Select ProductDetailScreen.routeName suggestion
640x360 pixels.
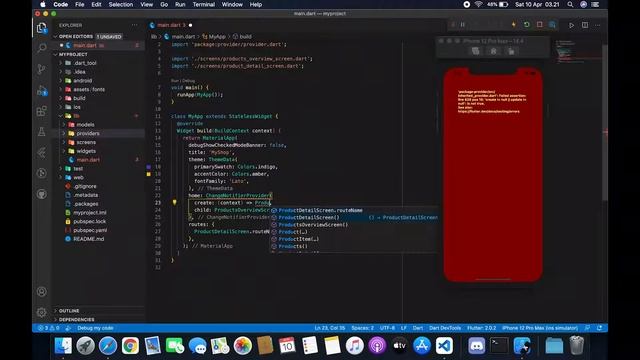[x=353, y=210]
